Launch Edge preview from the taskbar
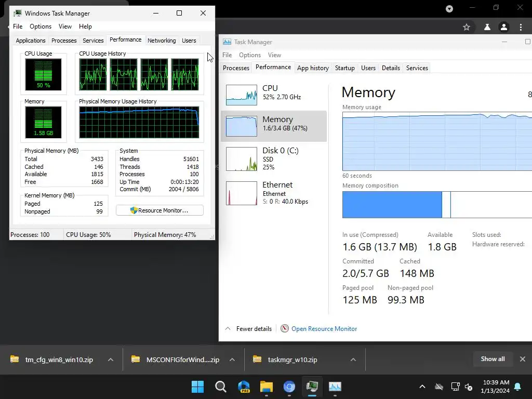The image size is (532, 399). point(244,387)
